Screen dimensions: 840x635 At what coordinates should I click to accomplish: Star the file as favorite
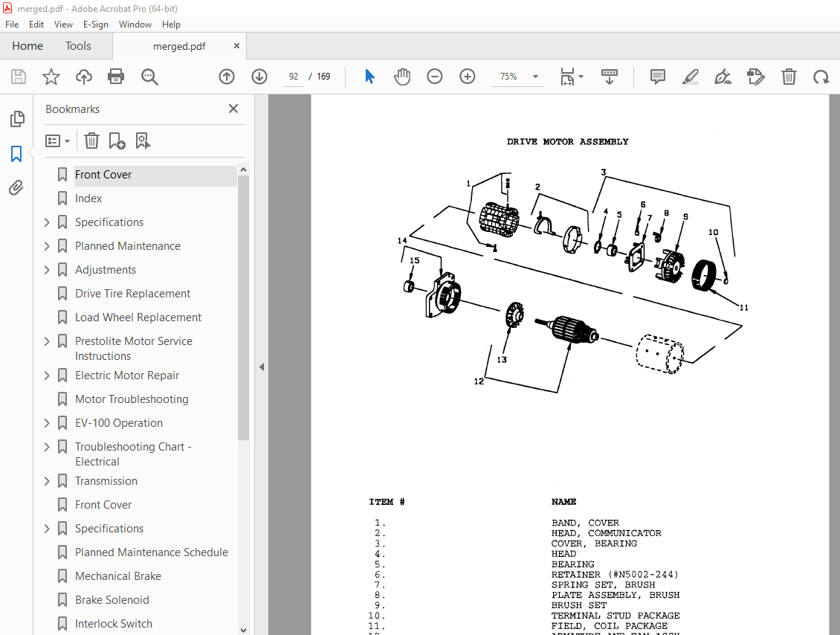[x=51, y=77]
